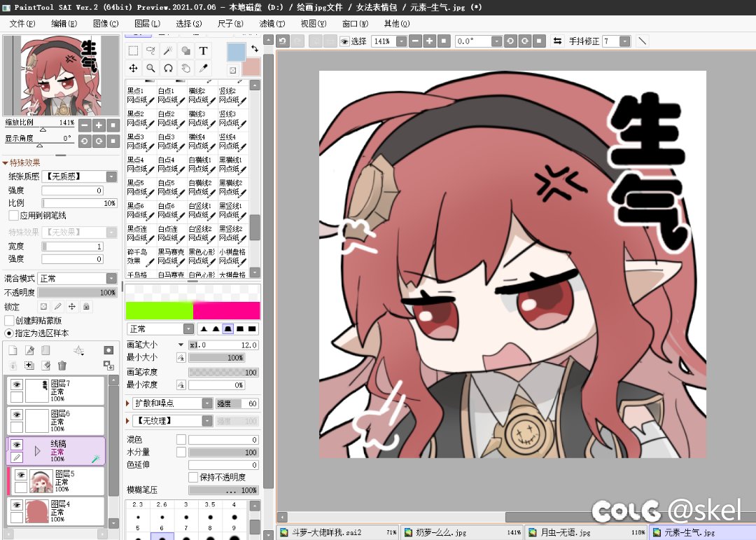Hide layer 图层6

click(x=17, y=415)
